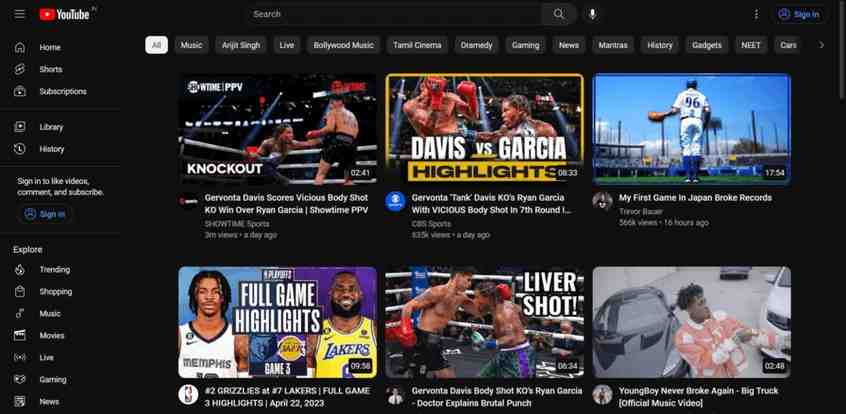The width and height of the screenshot is (846, 414).
Task: Click the doctor channel avatar for liver shot video
Action: pyautogui.click(x=395, y=395)
